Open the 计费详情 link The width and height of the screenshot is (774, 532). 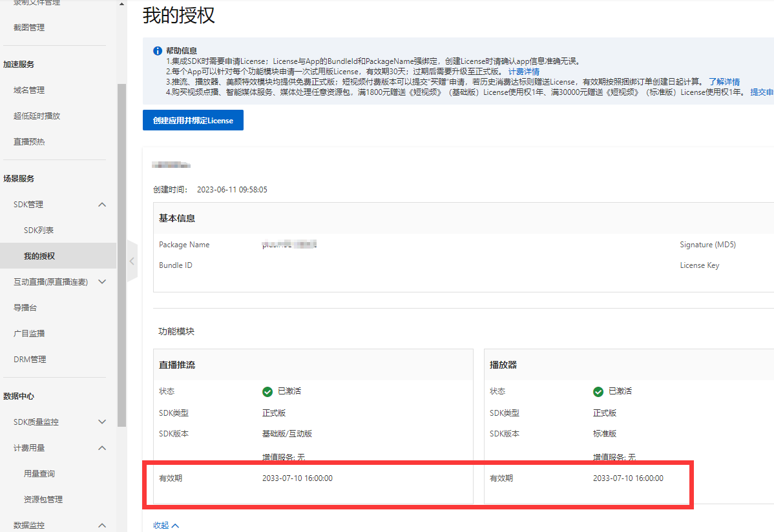(x=524, y=72)
